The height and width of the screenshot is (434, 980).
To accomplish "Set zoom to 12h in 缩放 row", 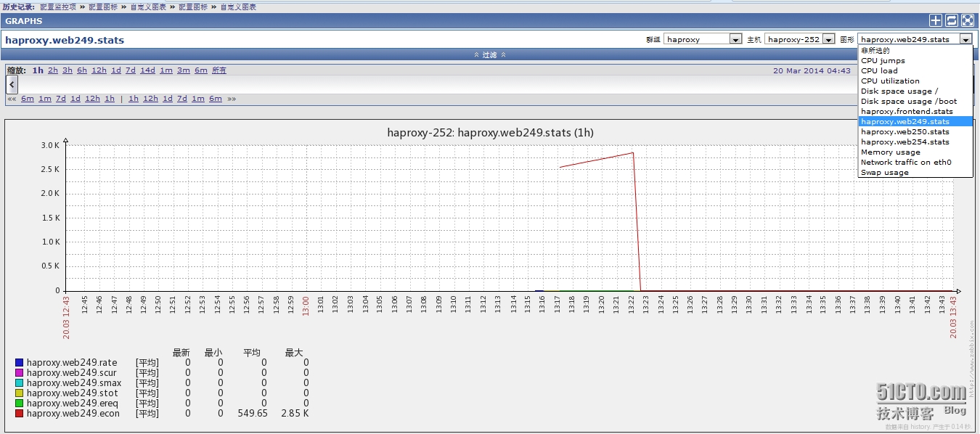I will [99, 70].
